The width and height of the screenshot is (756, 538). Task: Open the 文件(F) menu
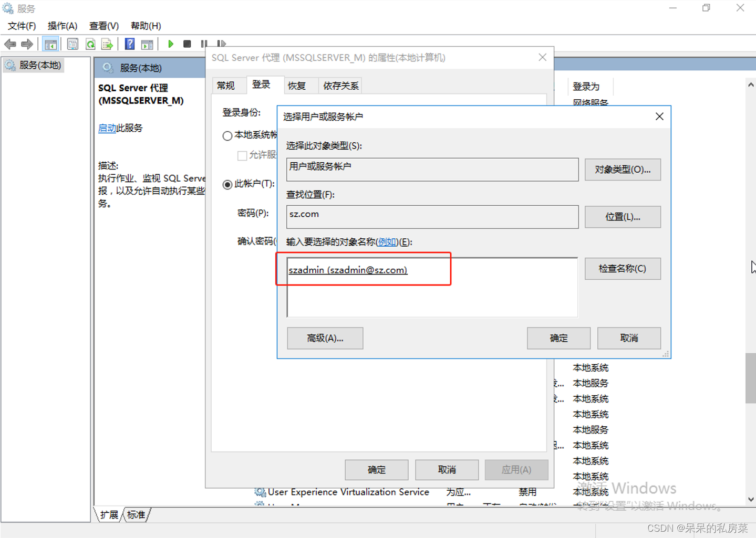coord(22,26)
